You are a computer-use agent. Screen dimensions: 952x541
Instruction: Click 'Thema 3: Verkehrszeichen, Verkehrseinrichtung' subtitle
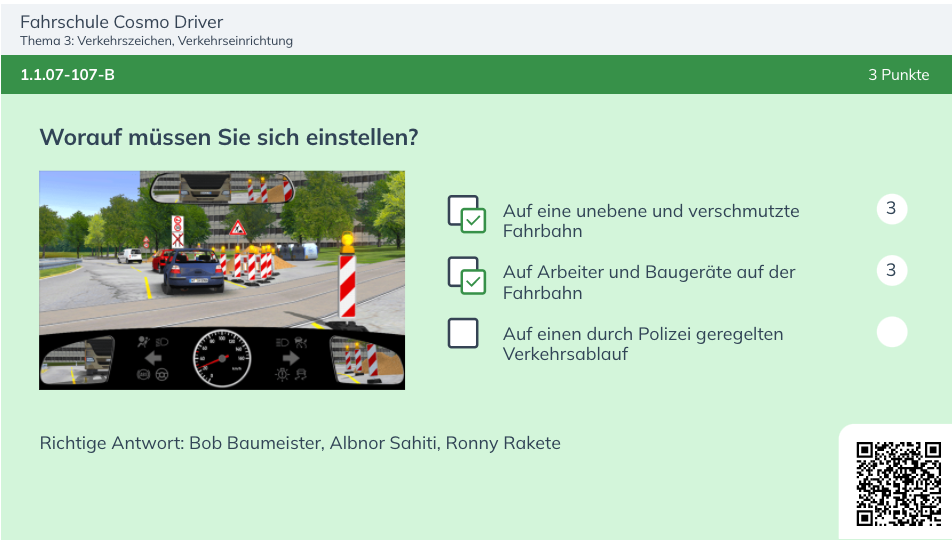point(156,41)
